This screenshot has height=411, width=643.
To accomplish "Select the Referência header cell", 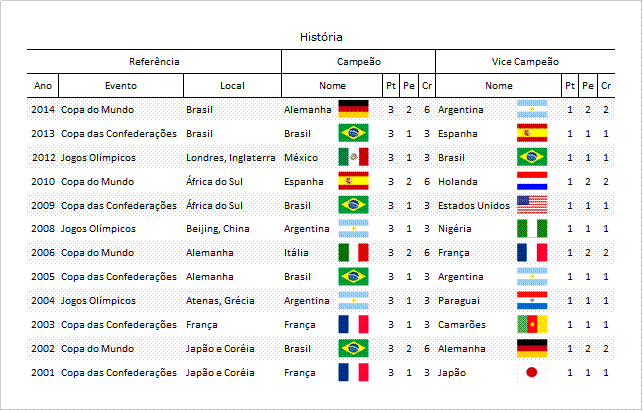I will [x=154, y=62].
